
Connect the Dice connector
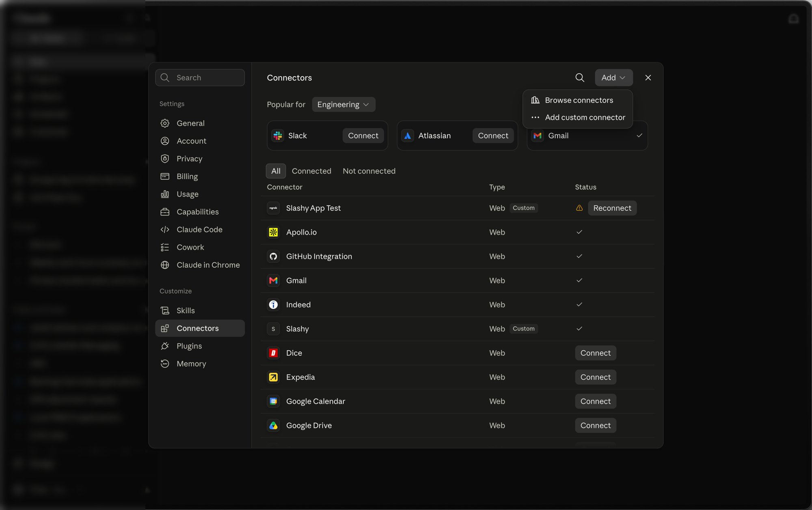[x=595, y=353]
